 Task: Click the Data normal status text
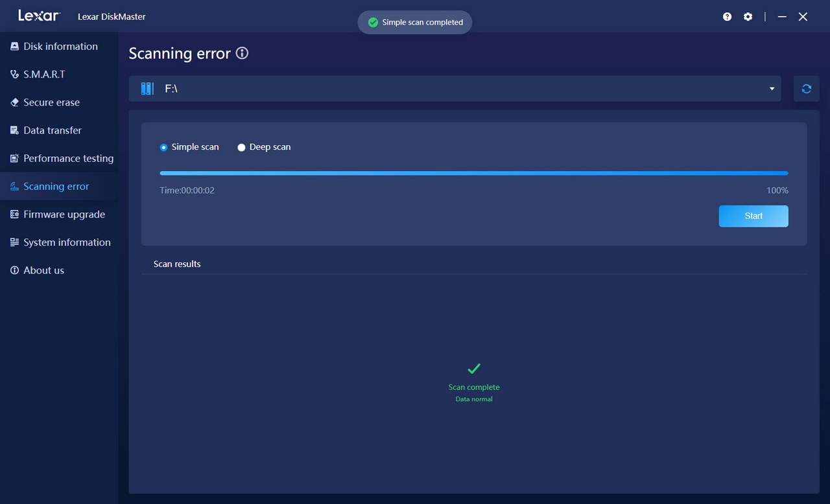(x=474, y=399)
